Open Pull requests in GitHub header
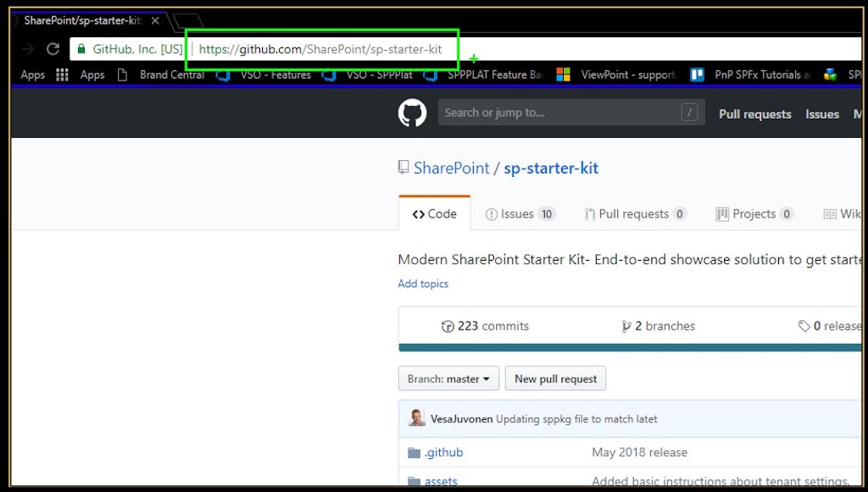This screenshot has width=868, height=492. pyautogui.click(x=755, y=113)
